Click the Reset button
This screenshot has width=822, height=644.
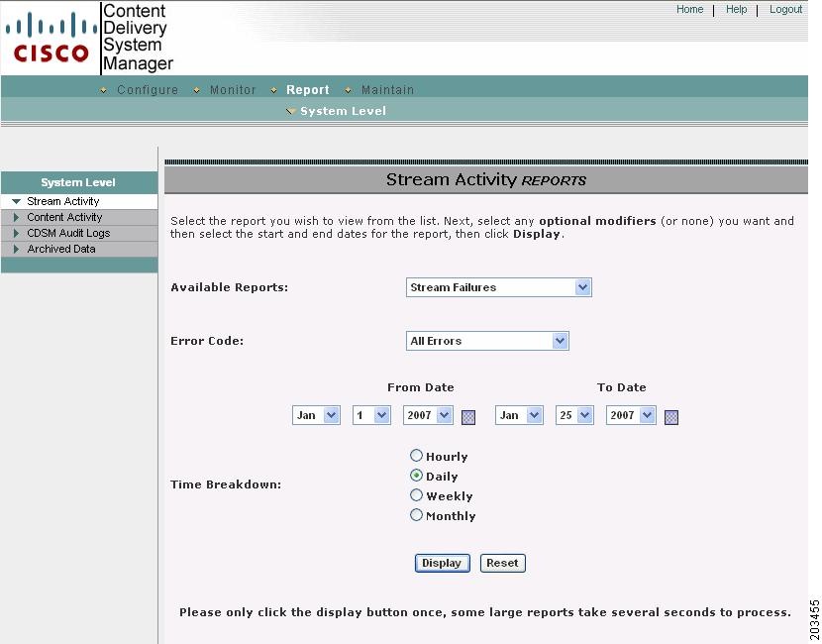click(502, 563)
